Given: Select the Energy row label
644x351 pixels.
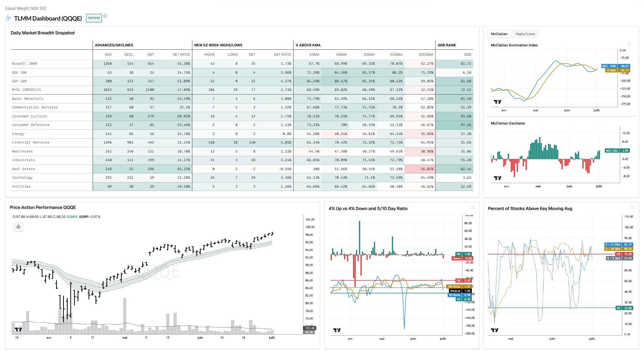Looking at the screenshot, I should tap(18, 134).
